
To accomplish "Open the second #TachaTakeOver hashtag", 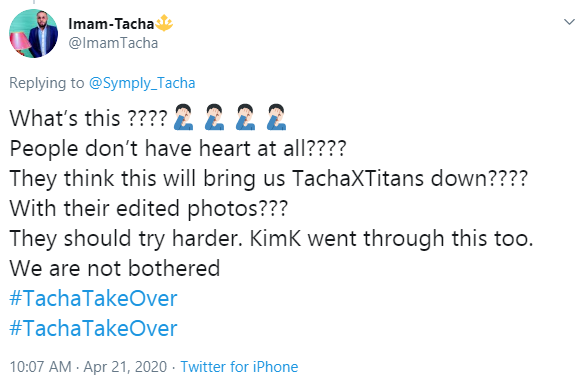I will point(93,328).
